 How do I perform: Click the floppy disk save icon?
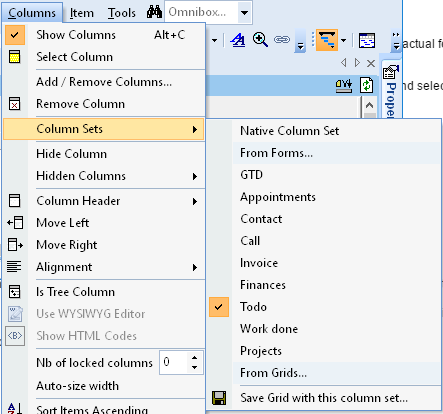point(219,398)
